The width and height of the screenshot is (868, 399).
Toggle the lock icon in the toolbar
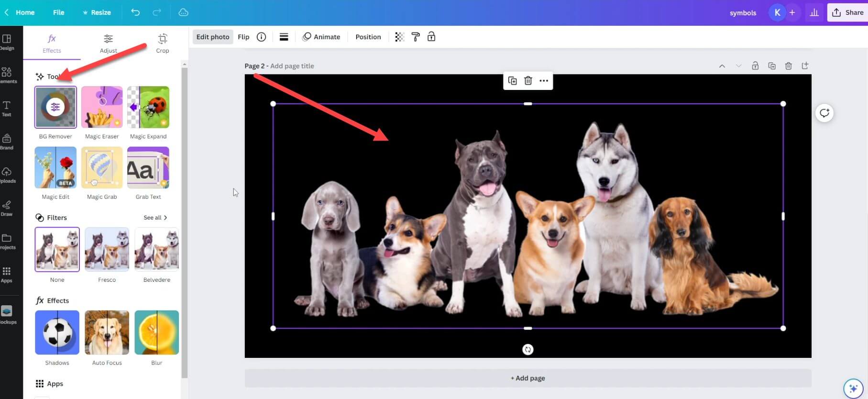click(431, 37)
